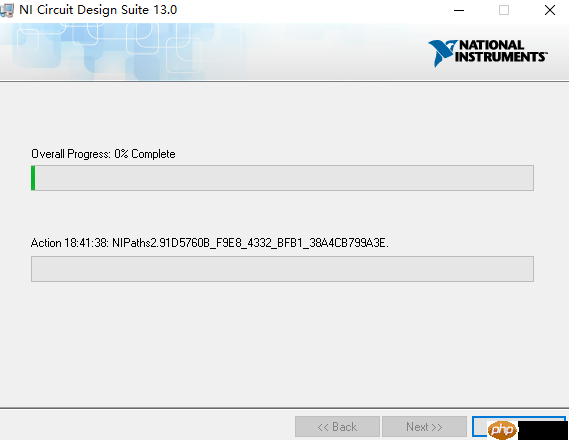Viewport: 569px width, 440px height.
Task: Click the green filled segment of overall progress
Action: click(x=33, y=178)
